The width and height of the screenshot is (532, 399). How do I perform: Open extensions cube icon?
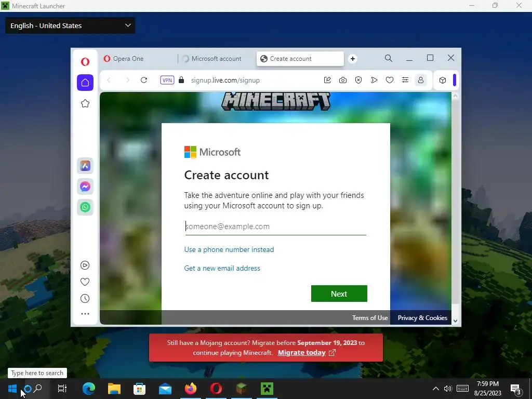tap(443, 80)
